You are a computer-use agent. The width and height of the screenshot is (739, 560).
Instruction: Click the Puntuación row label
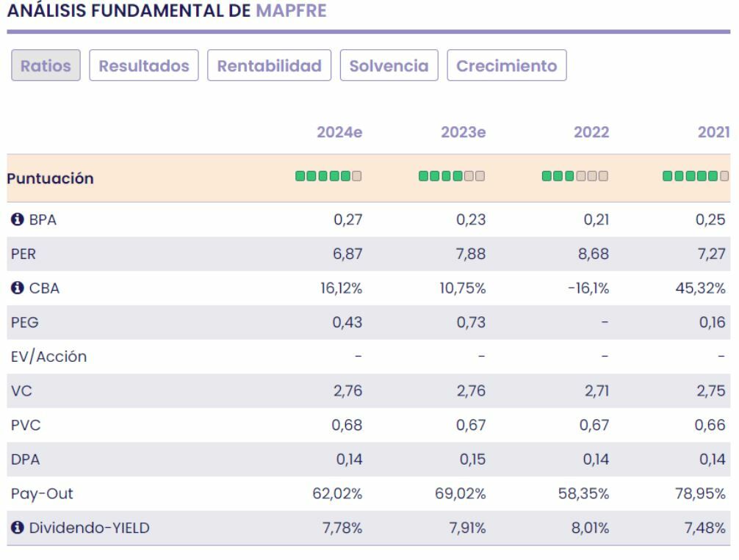(x=50, y=178)
